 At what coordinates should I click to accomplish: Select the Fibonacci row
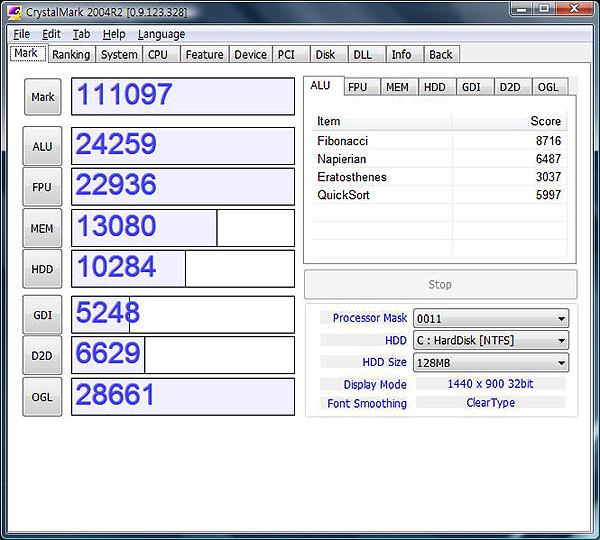point(439,140)
